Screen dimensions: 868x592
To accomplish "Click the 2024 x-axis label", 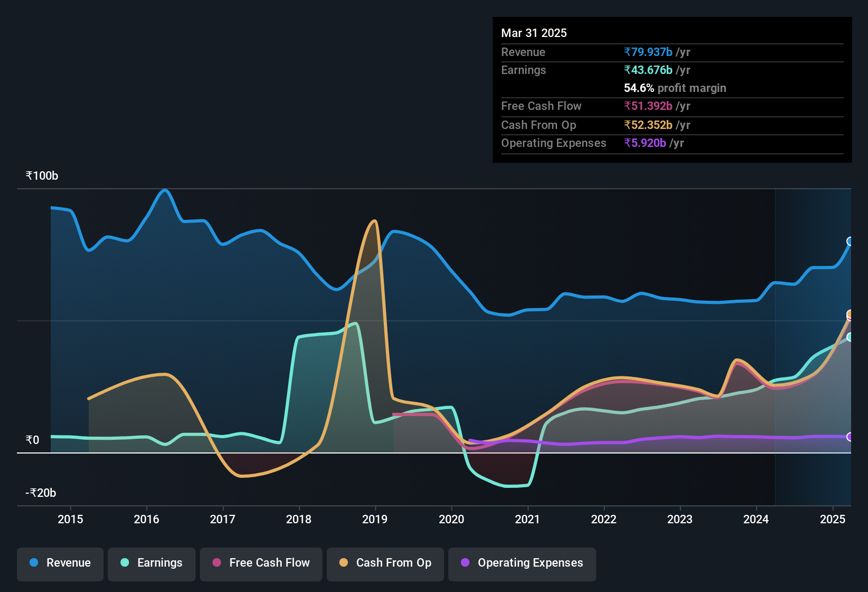I will pyautogui.click(x=756, y=519).
